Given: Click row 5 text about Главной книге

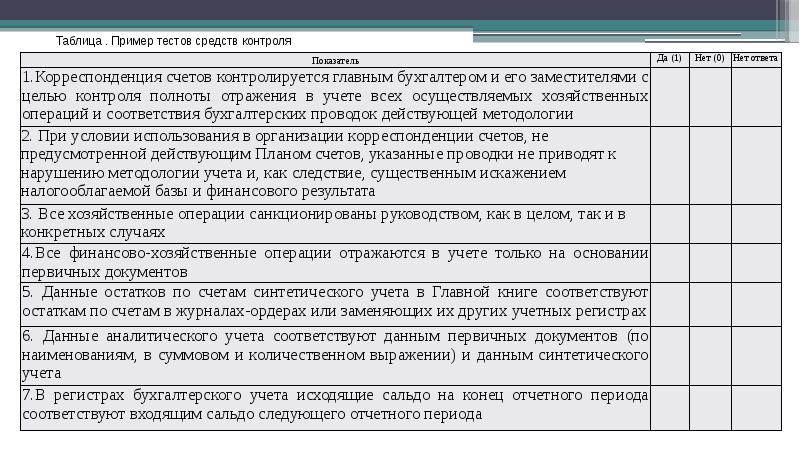Looking at the screenshot, I should [x=335, y=302].
